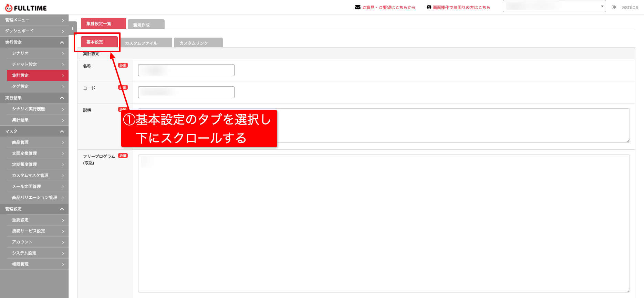Open the 商品管理 sidebar item
The width and height of the screenshot is (644, 298).
point(38,142)
